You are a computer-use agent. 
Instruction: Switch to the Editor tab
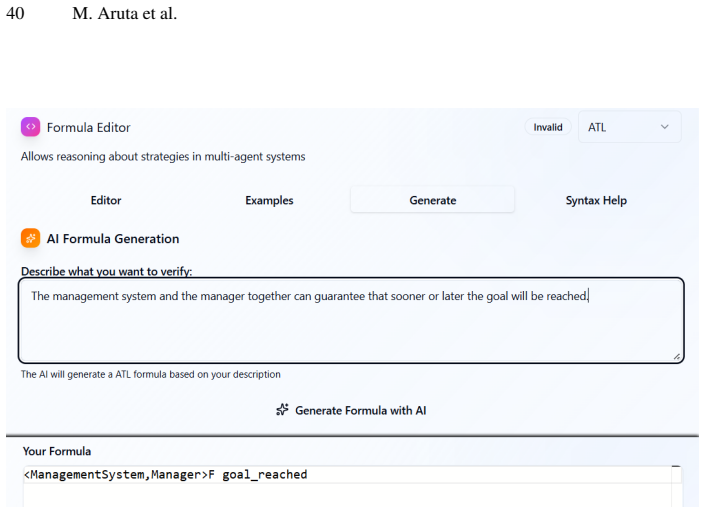[x=106, y=200]
